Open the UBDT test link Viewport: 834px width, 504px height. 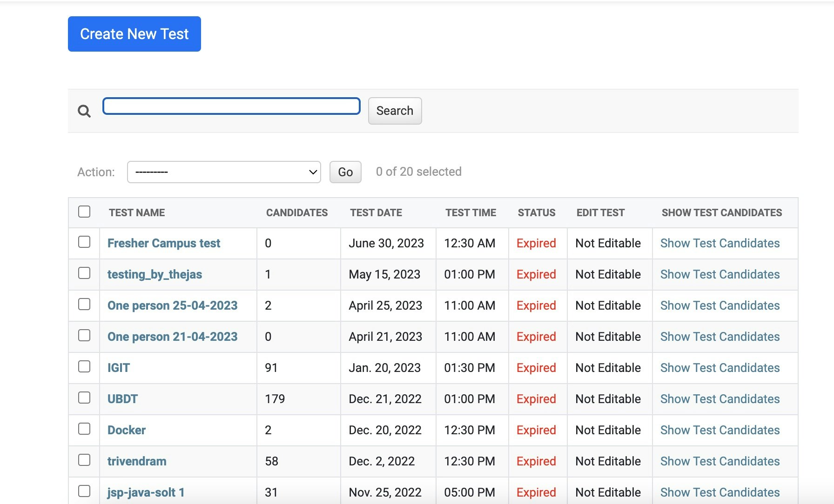coord(122,399)
